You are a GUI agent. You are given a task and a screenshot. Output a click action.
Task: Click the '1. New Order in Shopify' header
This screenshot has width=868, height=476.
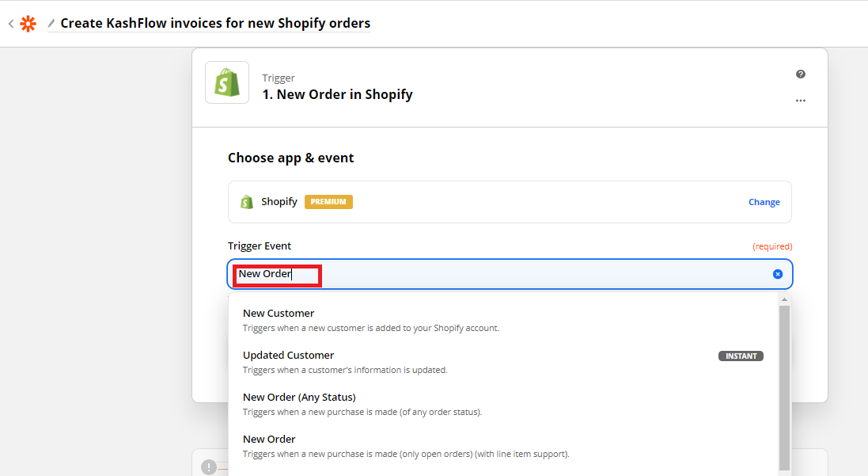tap(337, 94)
